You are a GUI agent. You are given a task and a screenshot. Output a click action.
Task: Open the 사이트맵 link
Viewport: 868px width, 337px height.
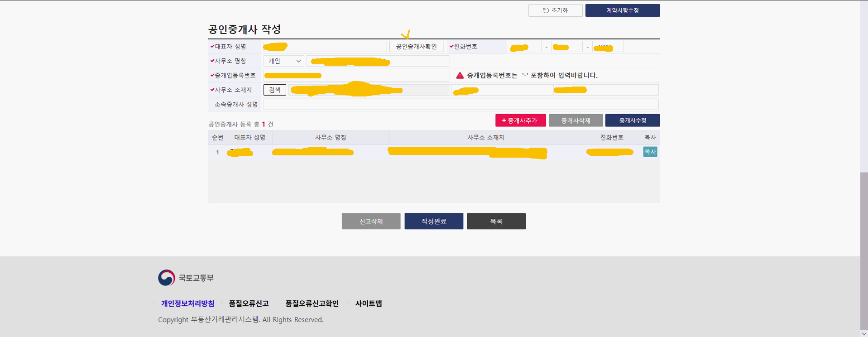[369, 303]
